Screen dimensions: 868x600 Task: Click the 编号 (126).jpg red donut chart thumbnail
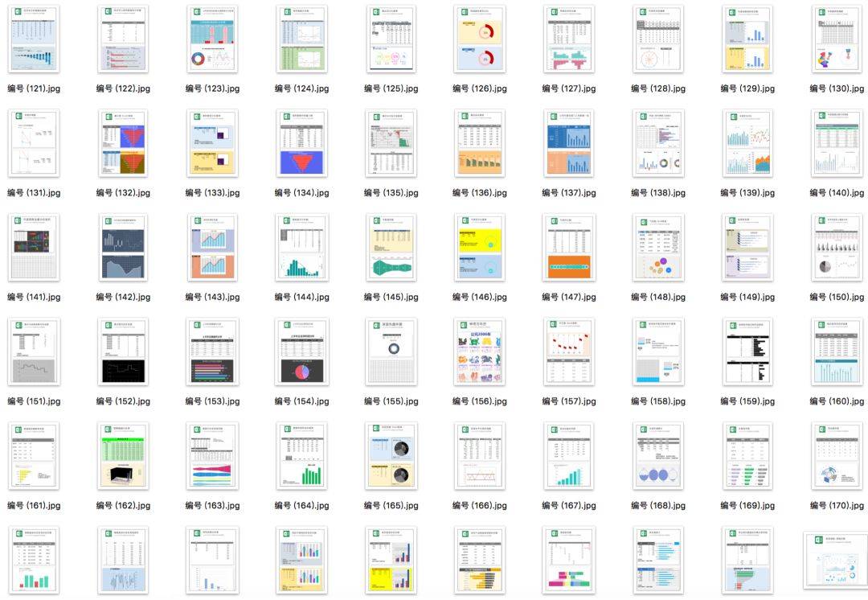[x=479, y=39]
